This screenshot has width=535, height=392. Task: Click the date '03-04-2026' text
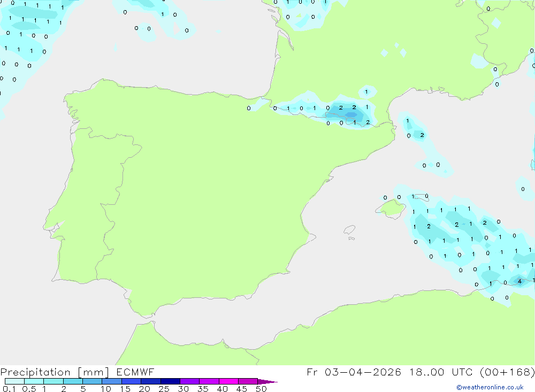pos(363,372)
